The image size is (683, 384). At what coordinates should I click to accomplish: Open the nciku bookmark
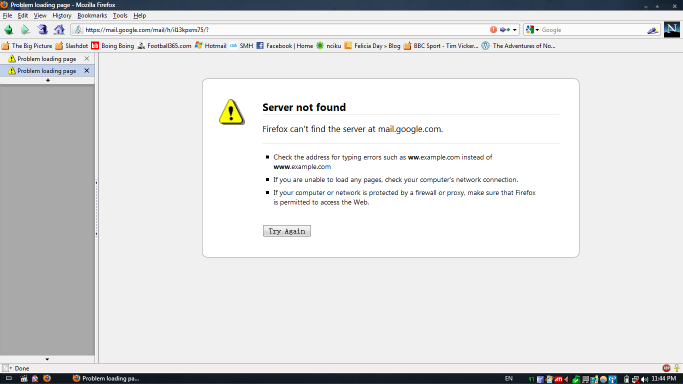(x=328, y=46)
